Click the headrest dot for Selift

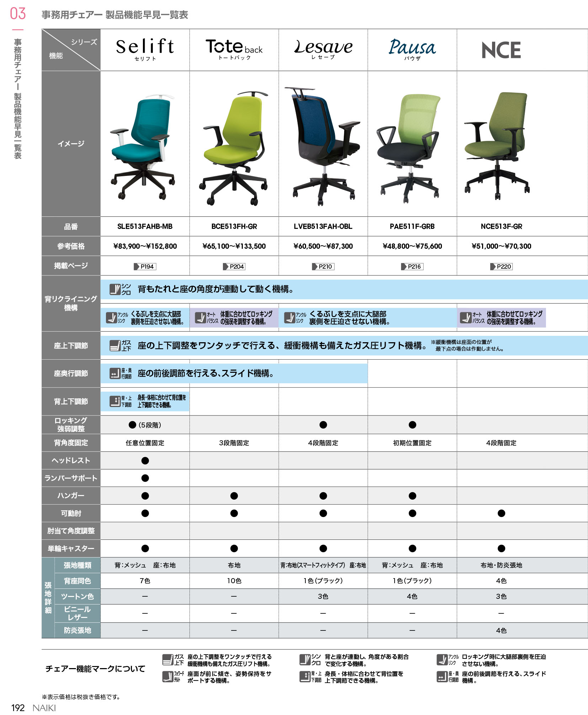click(145, 461)
